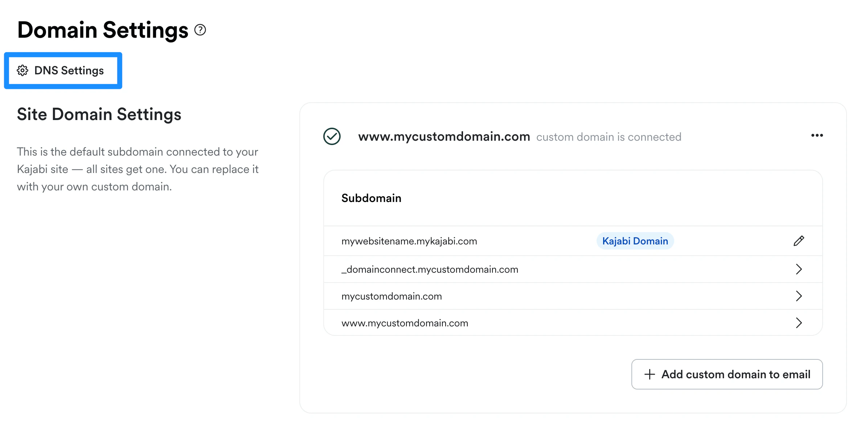868x437 pixels.
Task: Click the custom domain connected status text
Action: 609,137
